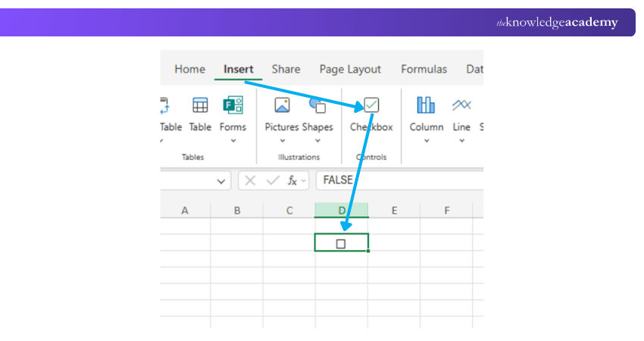This screenshot has height=341, width=644.
Task: Cancel formula entry with the X icon
Action: click(250, 180)
